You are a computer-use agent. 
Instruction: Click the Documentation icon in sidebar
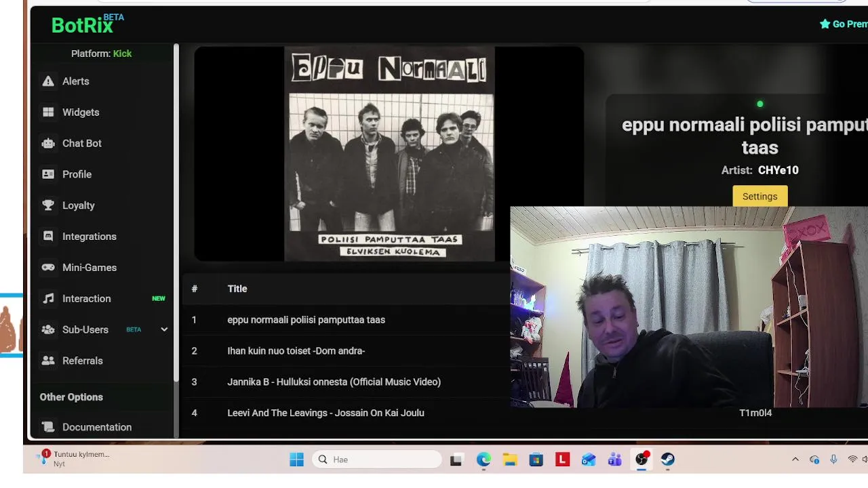pos(48,427)
